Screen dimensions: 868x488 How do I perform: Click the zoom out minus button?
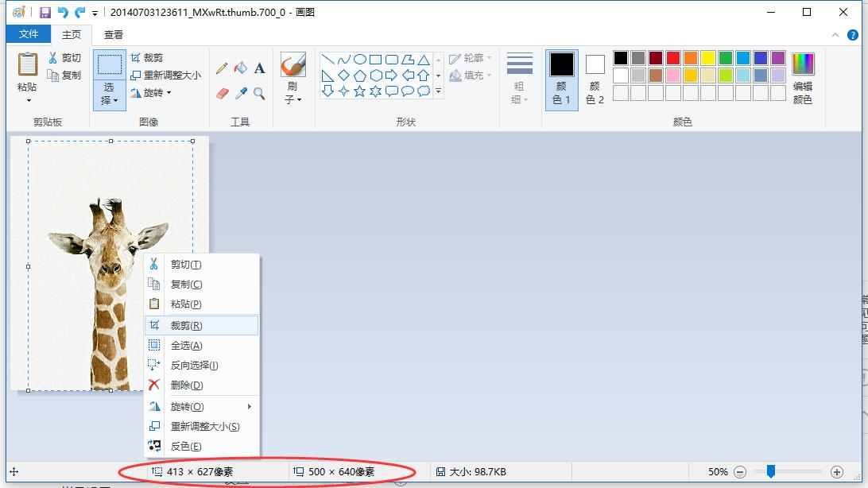pos(740,472)
